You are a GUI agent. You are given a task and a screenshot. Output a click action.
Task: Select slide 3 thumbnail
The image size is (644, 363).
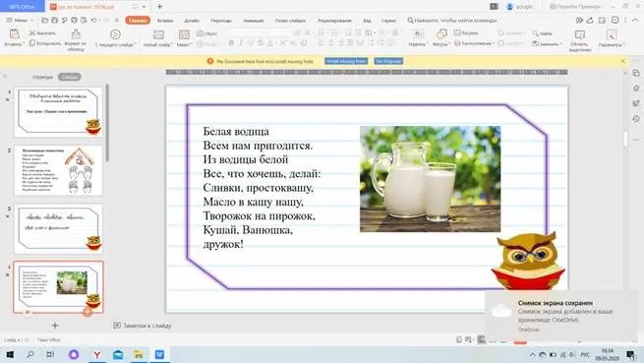pos(58,228)
